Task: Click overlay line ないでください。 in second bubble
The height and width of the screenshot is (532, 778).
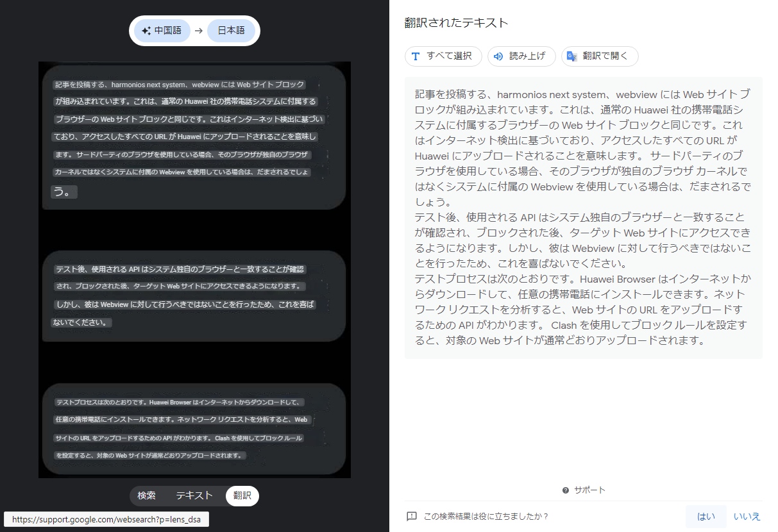Action: click(x=81, y=322)
